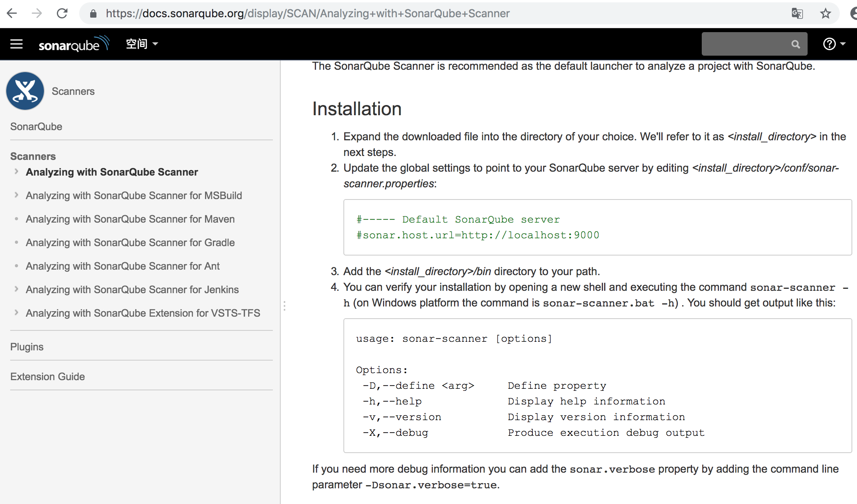Click 'Display version information' description
Image resolution: width=857 pixels, height=504 pixels.
point(596,417)
